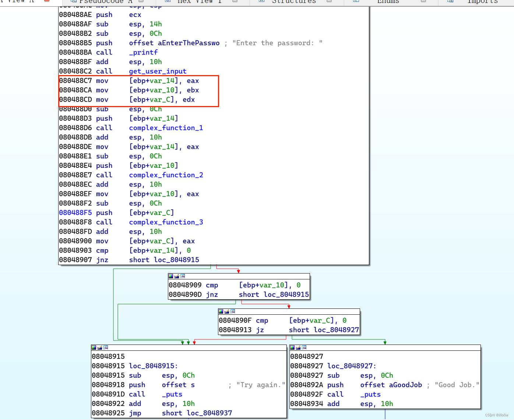Click loc_8048915 jump target at 08048907
The image size is (514, 420).
[x=176, y=260]
